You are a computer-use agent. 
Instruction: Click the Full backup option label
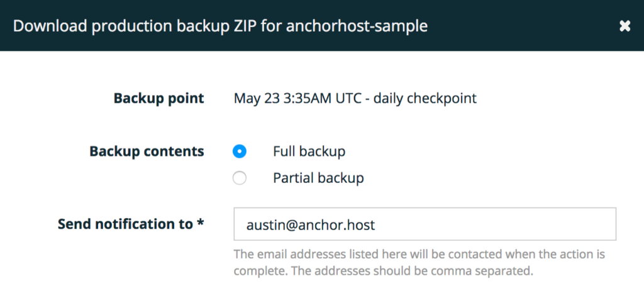click(309, 151)
